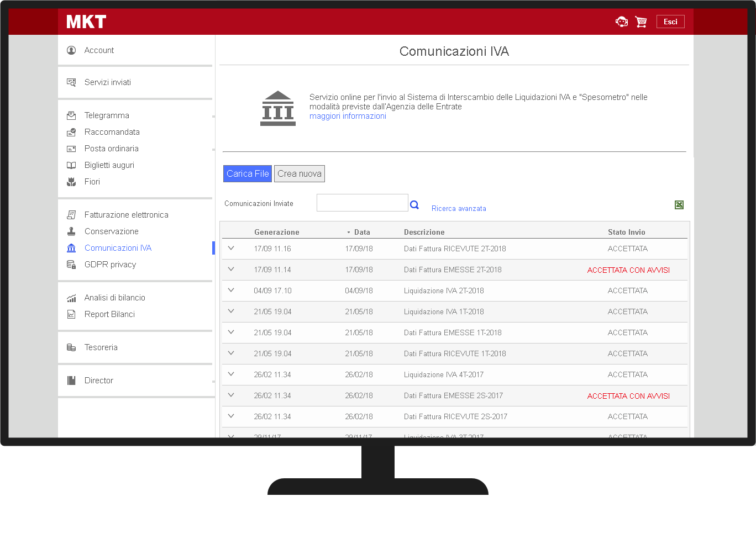This screenshot has width=756, height=544.
Task: Open Report Bilanci in sidebar
Action: pos(109,314)
